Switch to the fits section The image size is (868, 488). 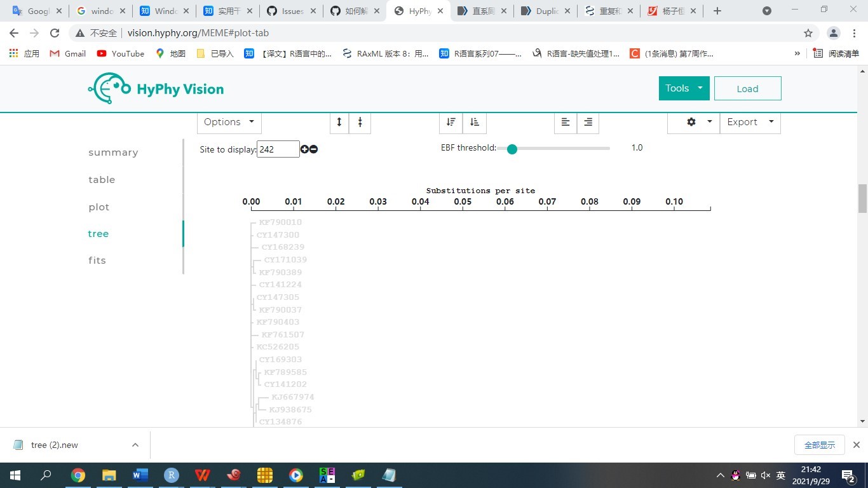point(97,260)
